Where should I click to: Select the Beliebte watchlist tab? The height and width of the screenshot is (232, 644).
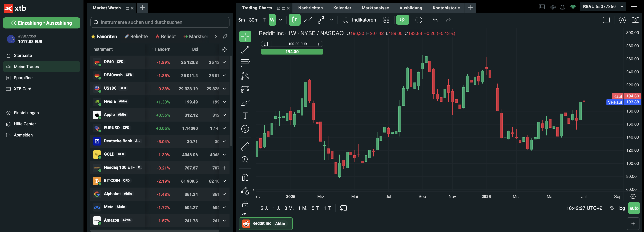coord(136,36)
